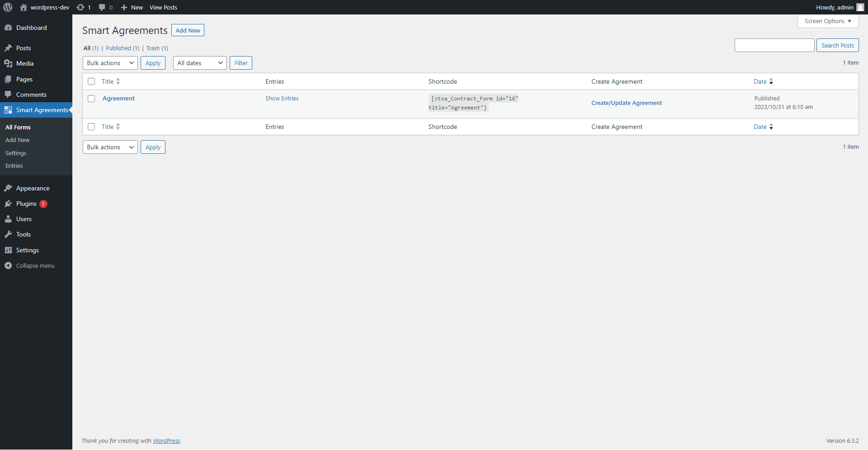This screenshot has width=868, height=450.
Task: Click the Plugins plug icon
Action: tap(8, 204)
